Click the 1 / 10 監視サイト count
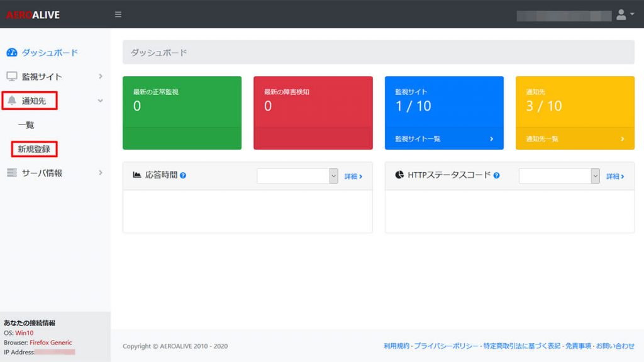This screenshot has width=644, height=362. 413,106
